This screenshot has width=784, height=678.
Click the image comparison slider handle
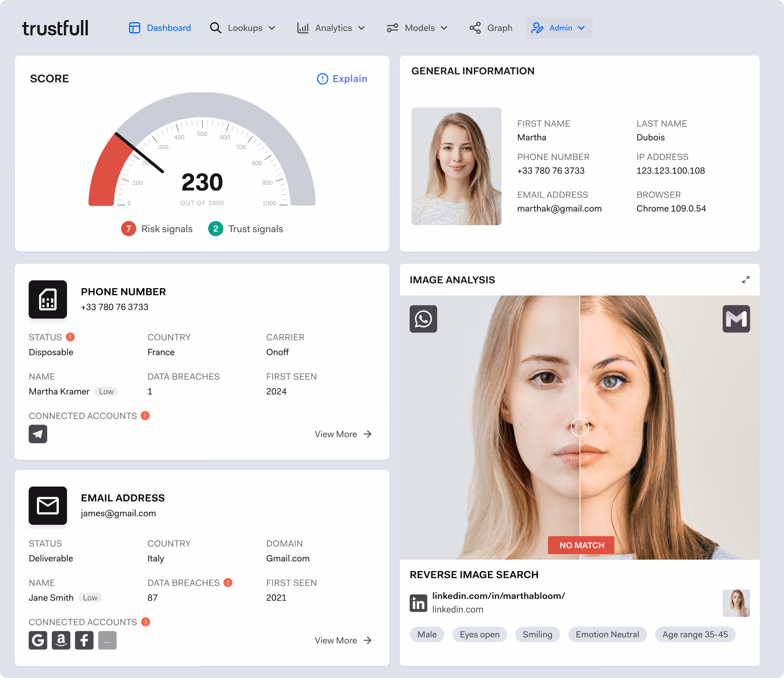(580, 427)
